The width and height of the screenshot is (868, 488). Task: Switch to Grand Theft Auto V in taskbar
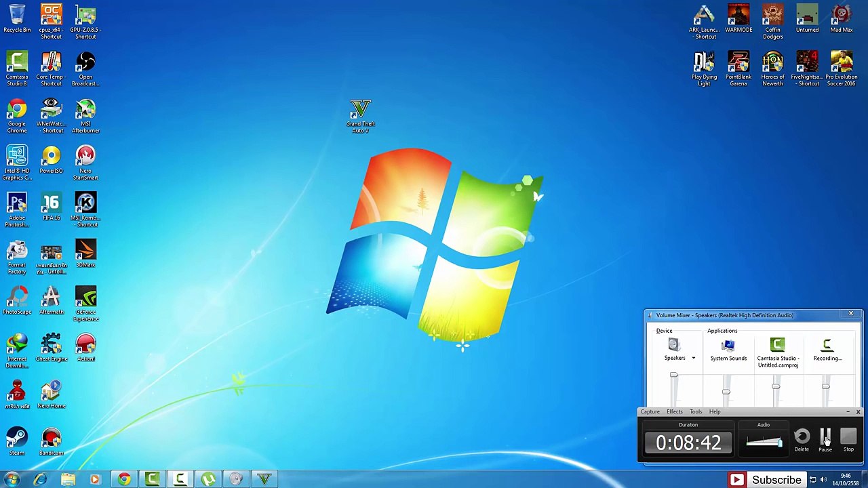pos(264,480)
